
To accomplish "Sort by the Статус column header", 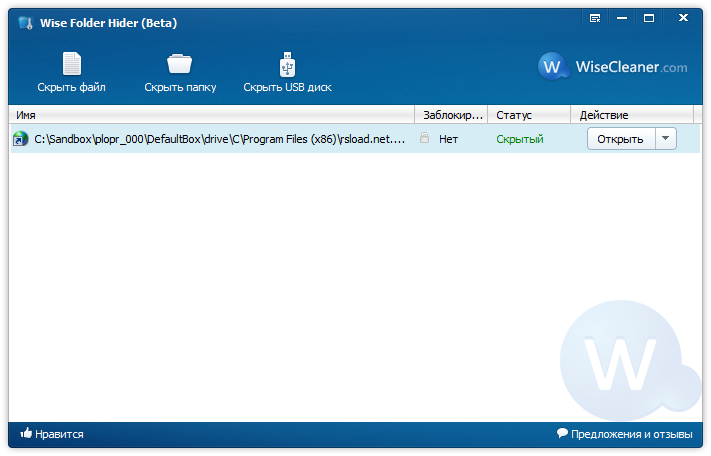I will coord(529,115).
